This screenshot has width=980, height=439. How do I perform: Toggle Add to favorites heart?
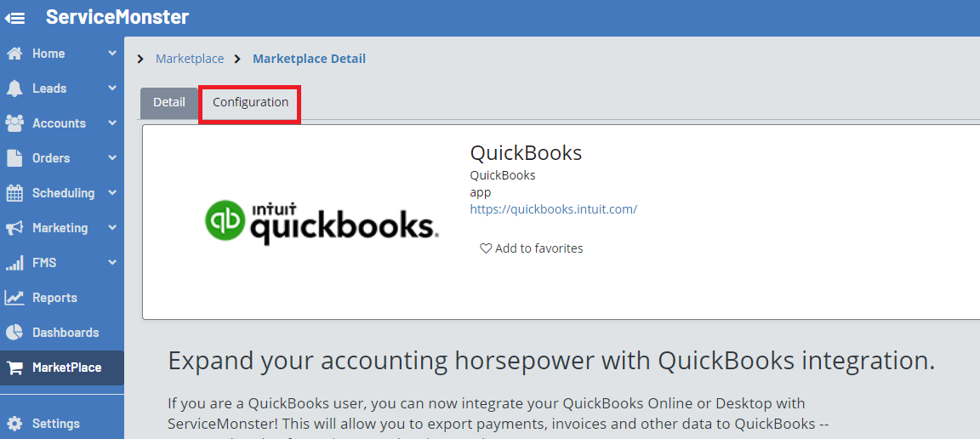486,248
